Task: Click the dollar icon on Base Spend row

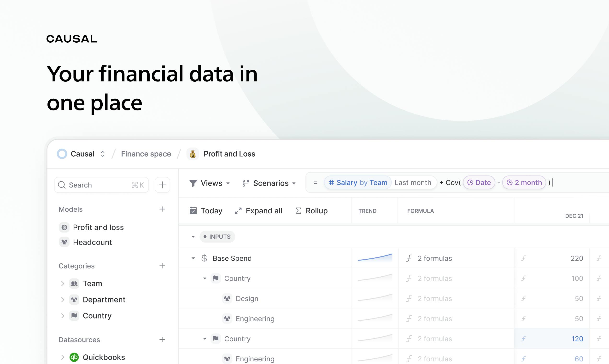Action: [204, 258]
